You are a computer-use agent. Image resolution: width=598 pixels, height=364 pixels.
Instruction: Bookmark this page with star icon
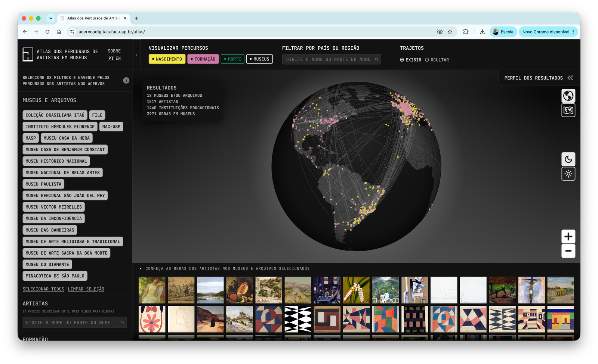click(x=450, y=32)
